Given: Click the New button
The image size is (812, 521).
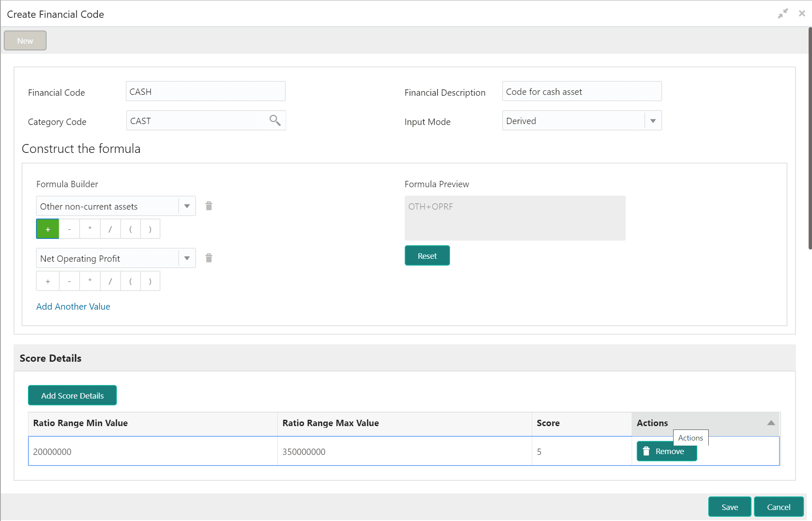Looking at the screenshot, I should tap(25, 41).
